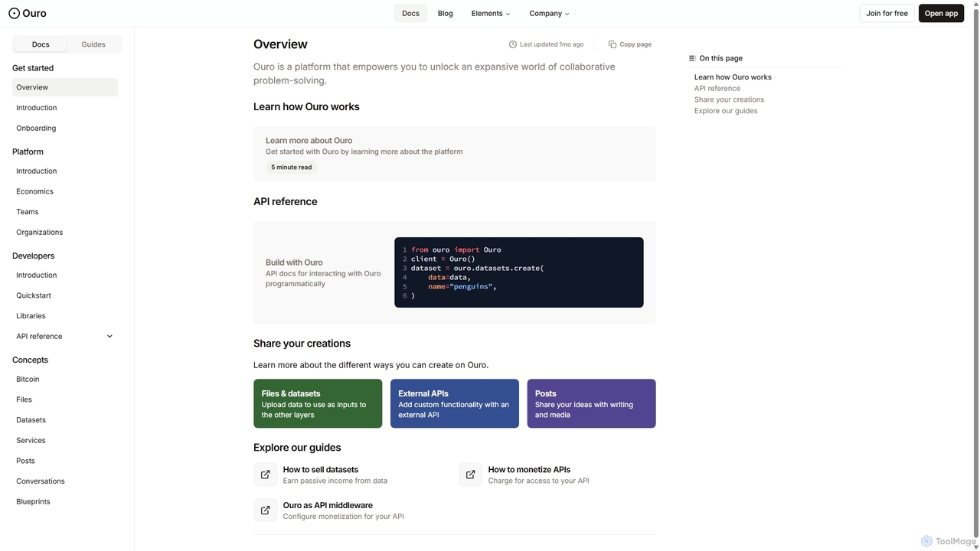
Task: Open the Economics sidebar page
Action: [x=65, y=191]
